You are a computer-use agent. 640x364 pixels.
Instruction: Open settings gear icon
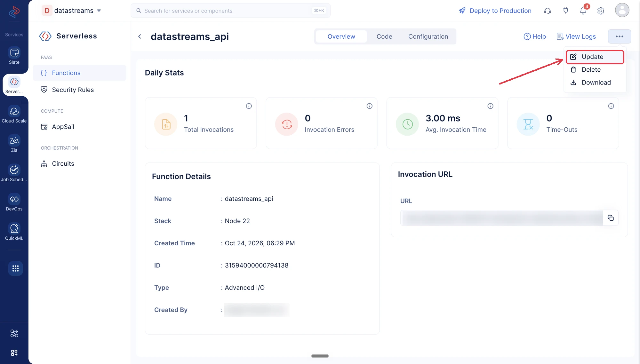pyautogui.click(x=601, y=11)
